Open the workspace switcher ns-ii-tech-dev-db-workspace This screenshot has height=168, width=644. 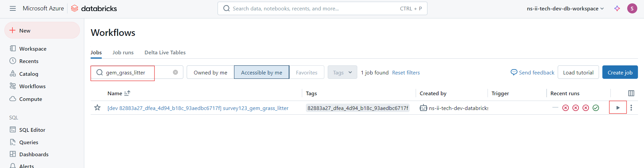tap(565, 8)
